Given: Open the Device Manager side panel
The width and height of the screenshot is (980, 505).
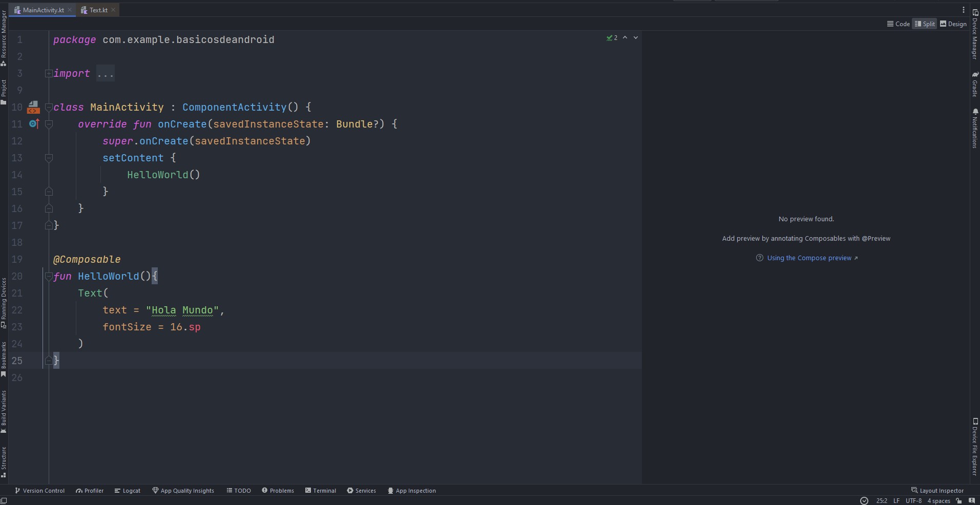Looking at the screenshot, I should click(x=975, y=35).
